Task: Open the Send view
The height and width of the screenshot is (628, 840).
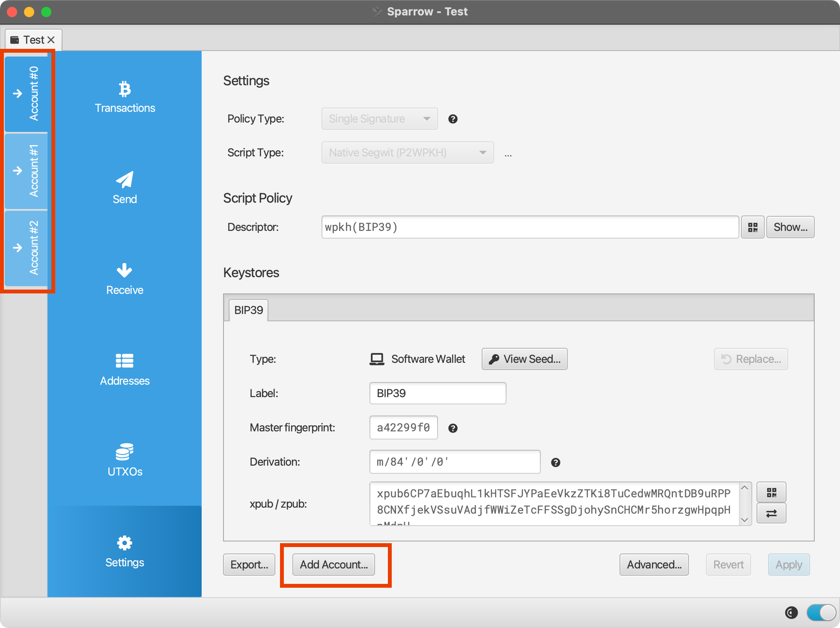Action: click(x=125, y=188)
